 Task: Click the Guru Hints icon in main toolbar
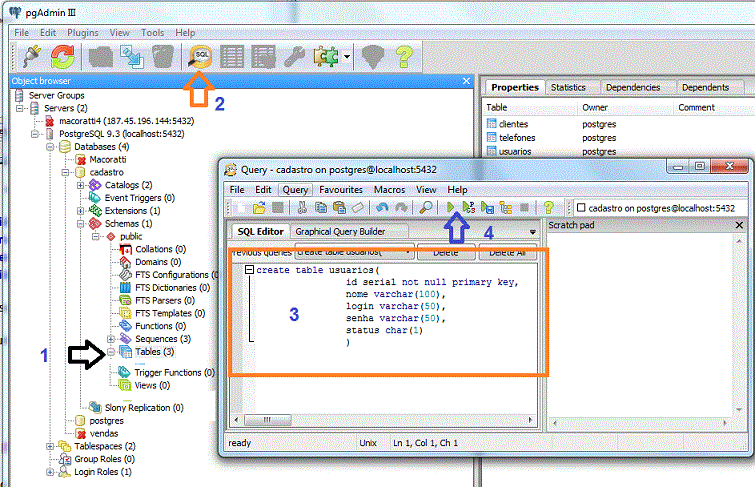[373, 56]
